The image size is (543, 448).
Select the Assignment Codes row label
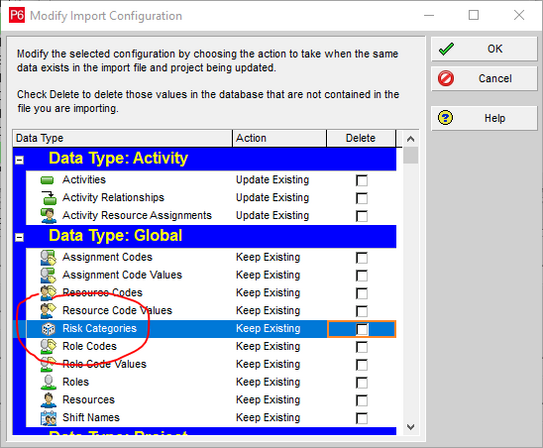click(x=107, y=258)
